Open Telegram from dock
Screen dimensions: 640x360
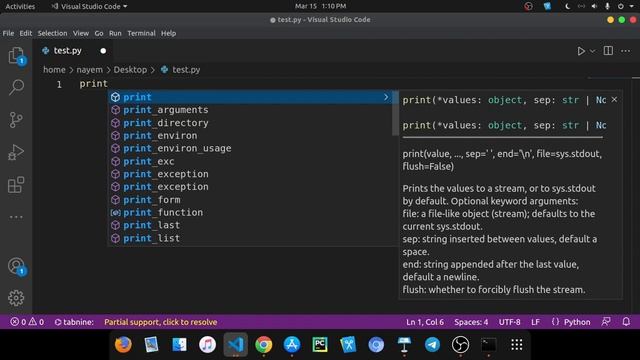tap(432, 344)
